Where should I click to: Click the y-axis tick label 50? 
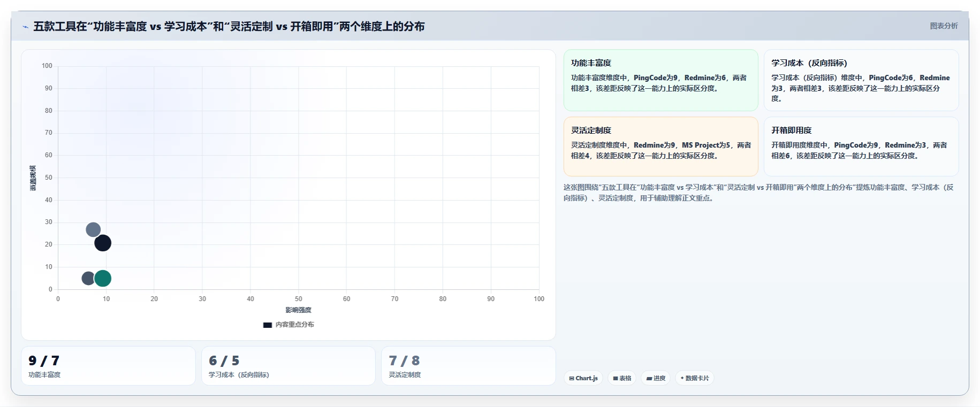click(x=49, y=178)
